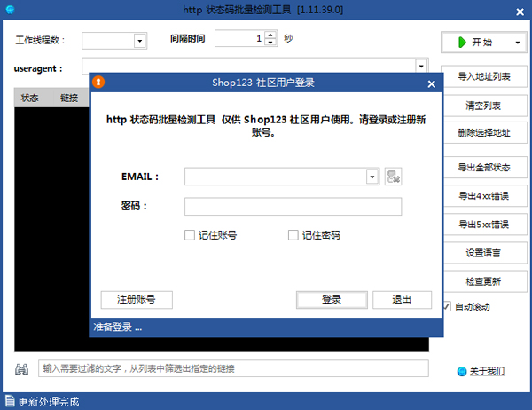532x410 pixels.
Task: Click the 状态 column header
Action: coord(30,98)
